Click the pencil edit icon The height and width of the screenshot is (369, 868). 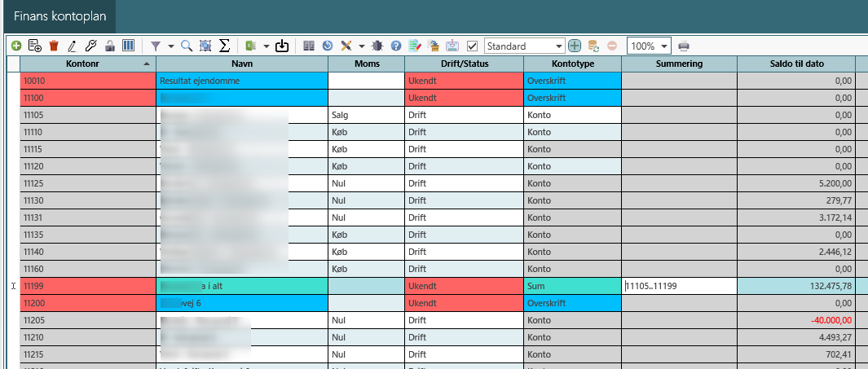click(72, 46)
